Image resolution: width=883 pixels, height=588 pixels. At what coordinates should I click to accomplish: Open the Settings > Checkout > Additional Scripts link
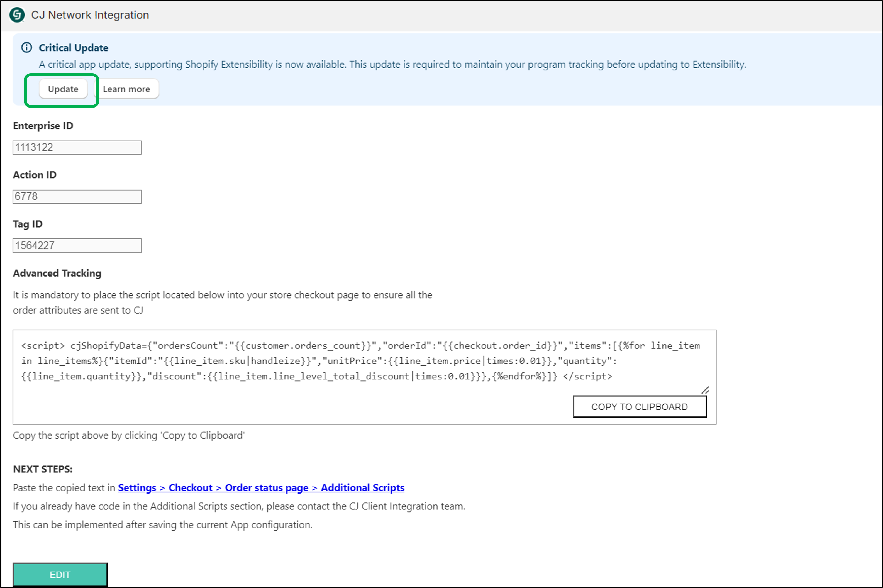(x=261, y=487)
